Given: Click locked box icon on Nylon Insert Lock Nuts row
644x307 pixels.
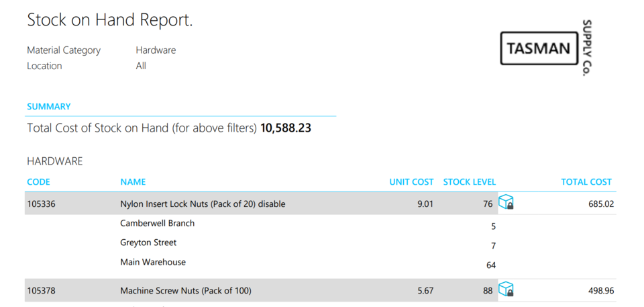Looking at the screenshot, I should click(x=506, y=203).
